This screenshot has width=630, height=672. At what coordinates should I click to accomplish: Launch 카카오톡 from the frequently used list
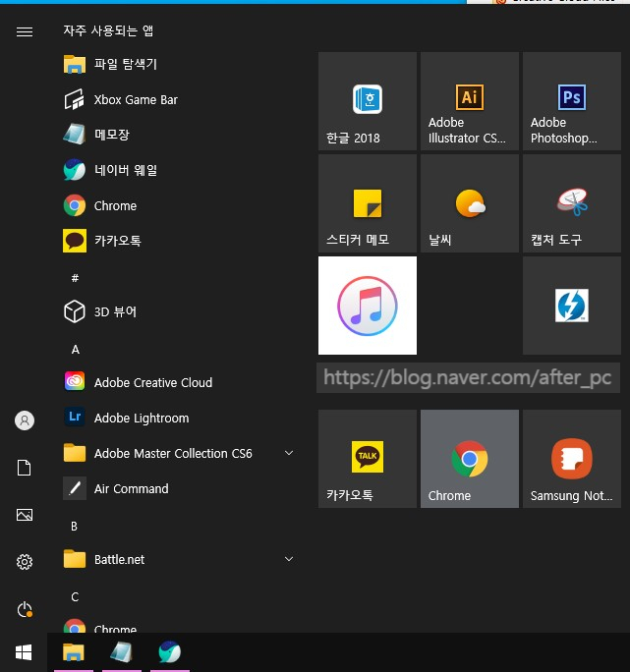(178, 241)
